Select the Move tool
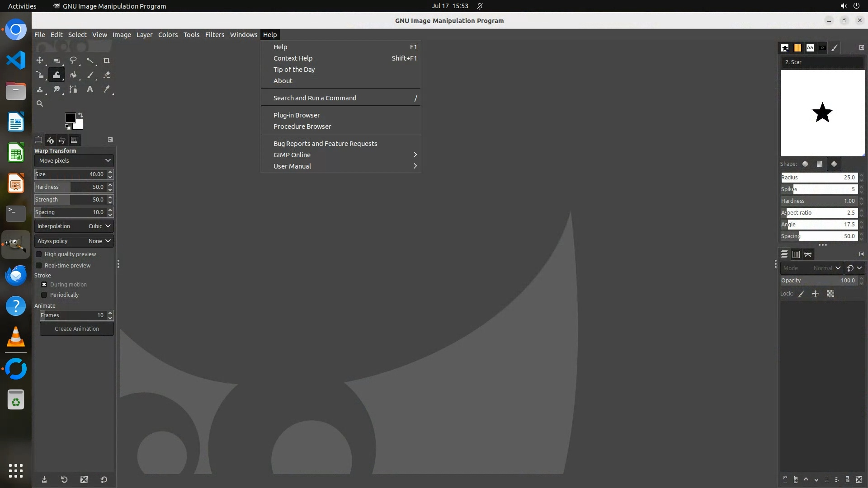Image resolution: width=868 pixels, height=488 pixels. tap(40, 60)
